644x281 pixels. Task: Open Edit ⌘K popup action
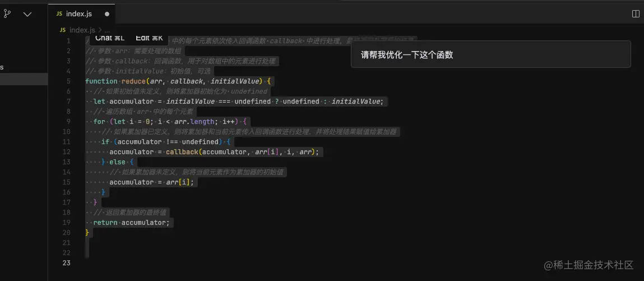149,38
